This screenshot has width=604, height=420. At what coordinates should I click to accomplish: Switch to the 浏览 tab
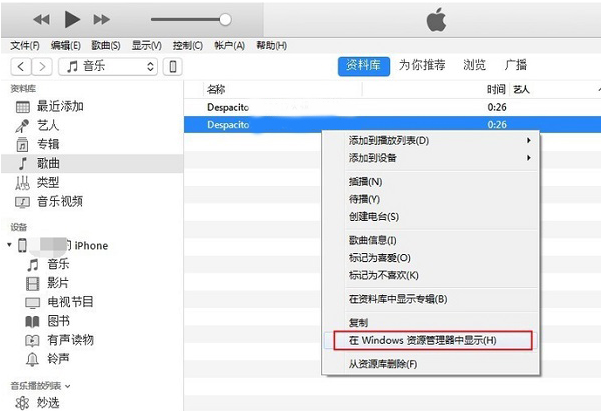click(x=475, y=65)
